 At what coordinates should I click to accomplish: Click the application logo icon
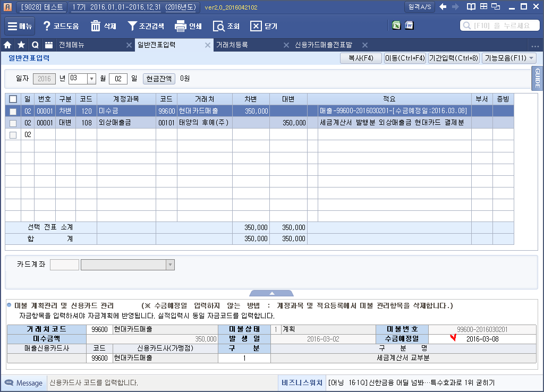pyautogui.click(x=7, y=7)
